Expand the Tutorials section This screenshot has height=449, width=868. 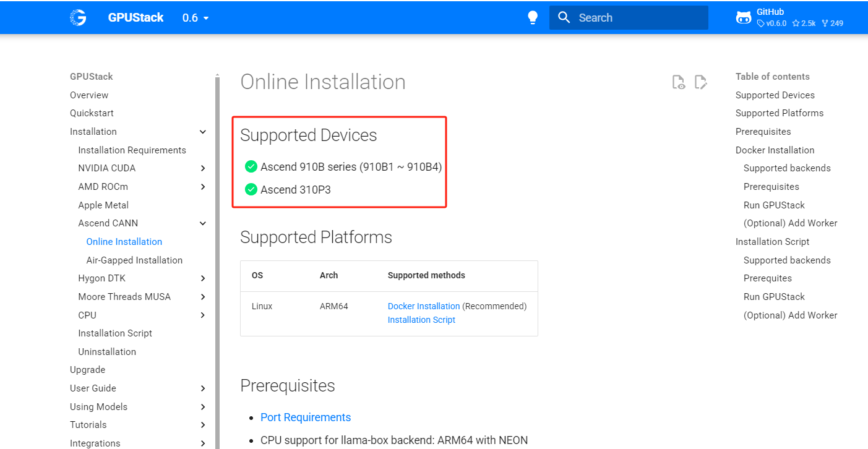click(x=203, y=425)
